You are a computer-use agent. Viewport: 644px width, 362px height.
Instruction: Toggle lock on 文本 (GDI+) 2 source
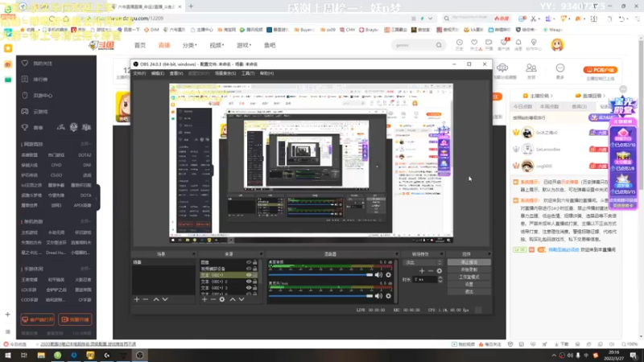pos(255,282)
